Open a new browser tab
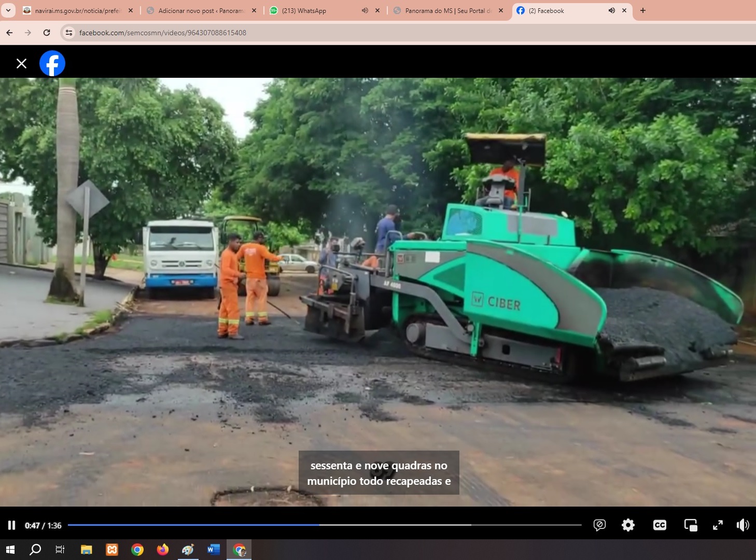This screenshot has height=560, width=756. coord(643,10)
